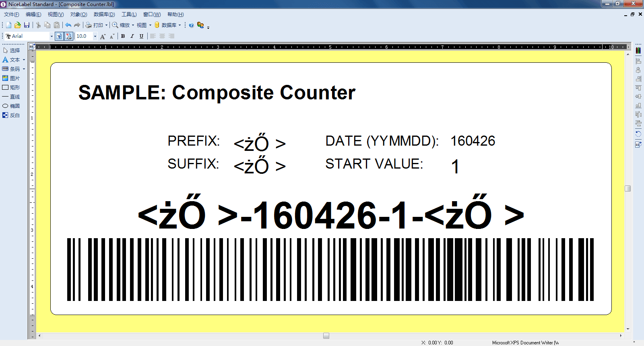This screenshot has width=644, height=346.
Task: Redo the last undone action
Action: click(77, 25)
